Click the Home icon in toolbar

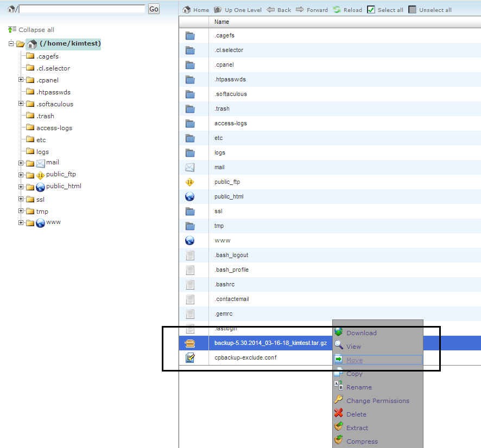pyautogui.click(x=187, y=10)
